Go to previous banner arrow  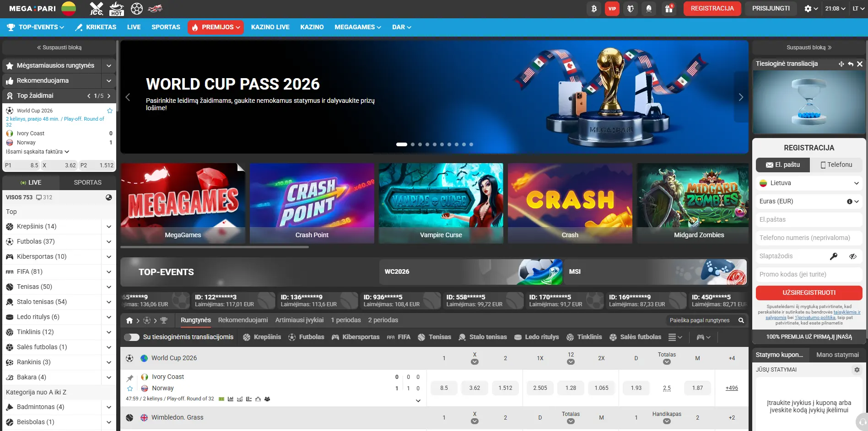128,97
